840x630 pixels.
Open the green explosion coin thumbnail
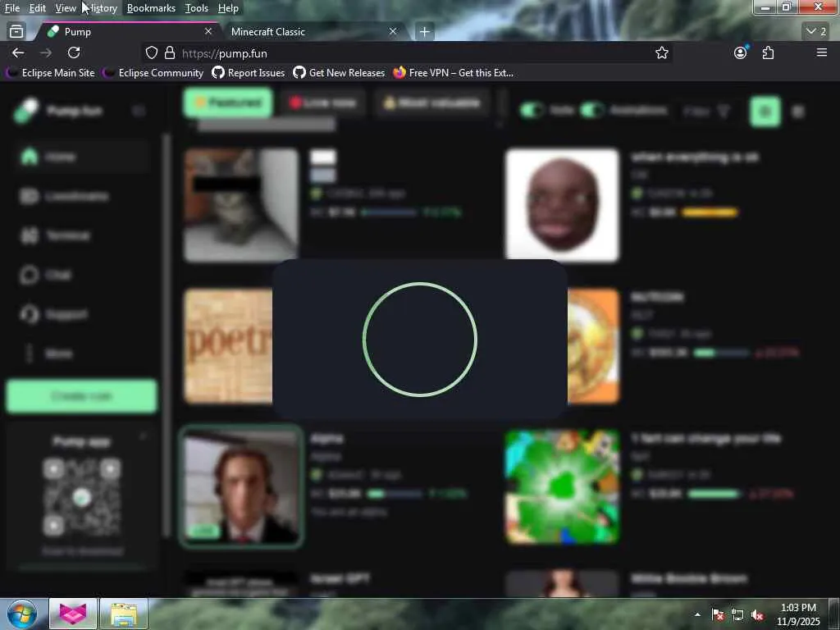[562, 486]
